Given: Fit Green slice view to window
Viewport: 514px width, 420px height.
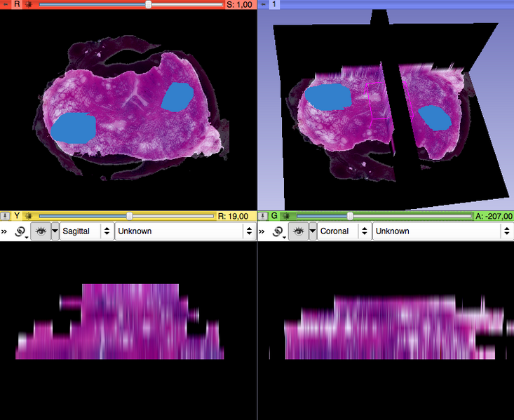Looking at the screenshot, I should (285, 216).
